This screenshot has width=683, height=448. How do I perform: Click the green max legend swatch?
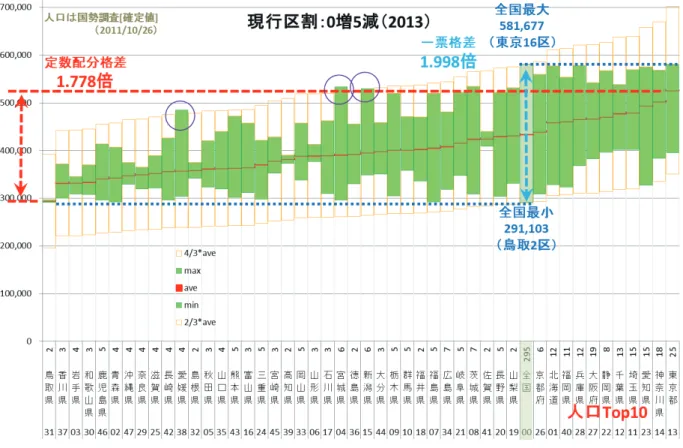[x=179, y=271]
